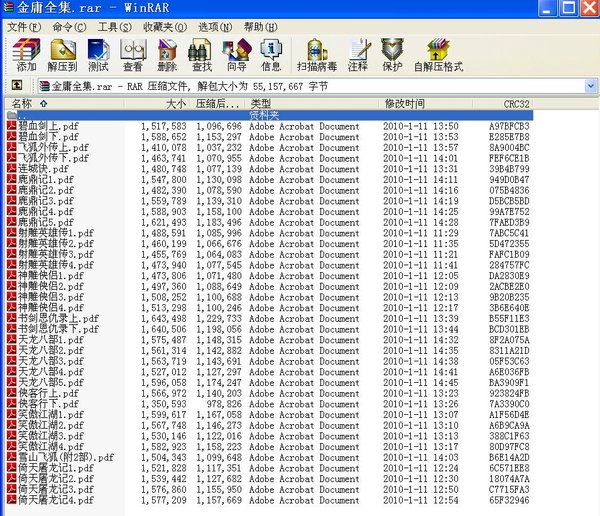
Task: Select file 碧血剑下.pdf
Action: point(49,137)
